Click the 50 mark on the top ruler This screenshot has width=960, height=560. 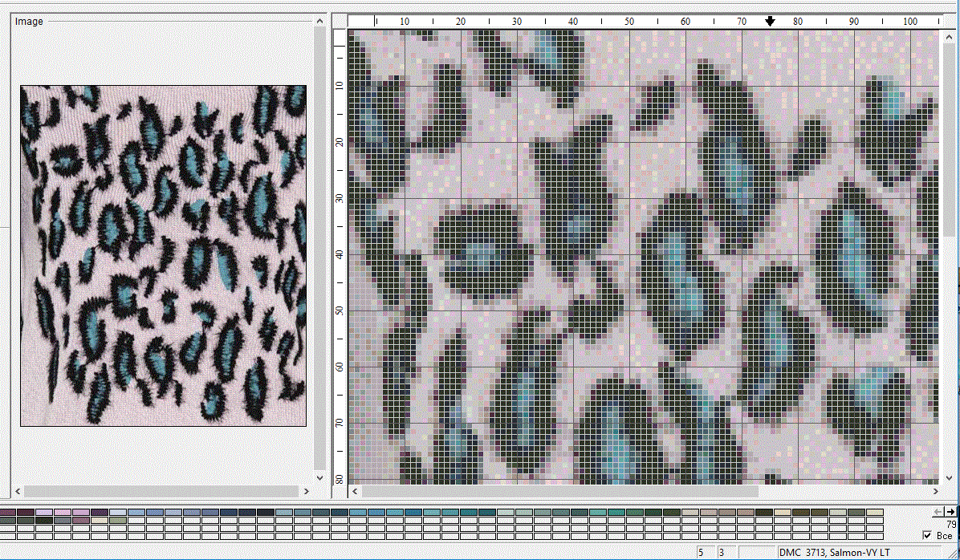click(629, 22)
